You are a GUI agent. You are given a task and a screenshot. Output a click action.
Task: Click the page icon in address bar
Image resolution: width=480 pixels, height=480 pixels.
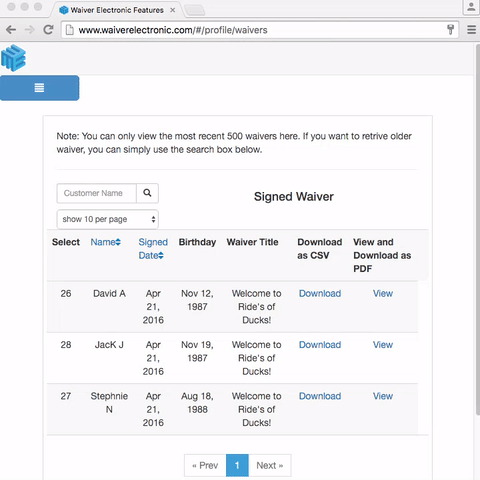[70, 30]
